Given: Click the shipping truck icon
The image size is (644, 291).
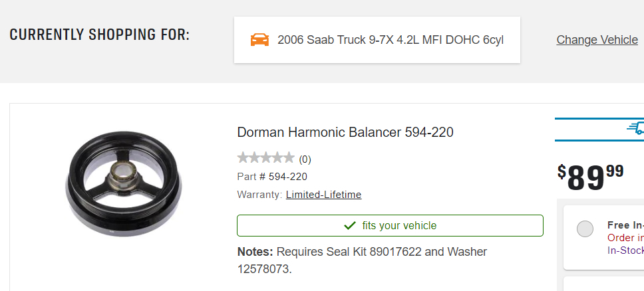Looking at the screenshot, I should pyautogui.click(x=635, y=128).
